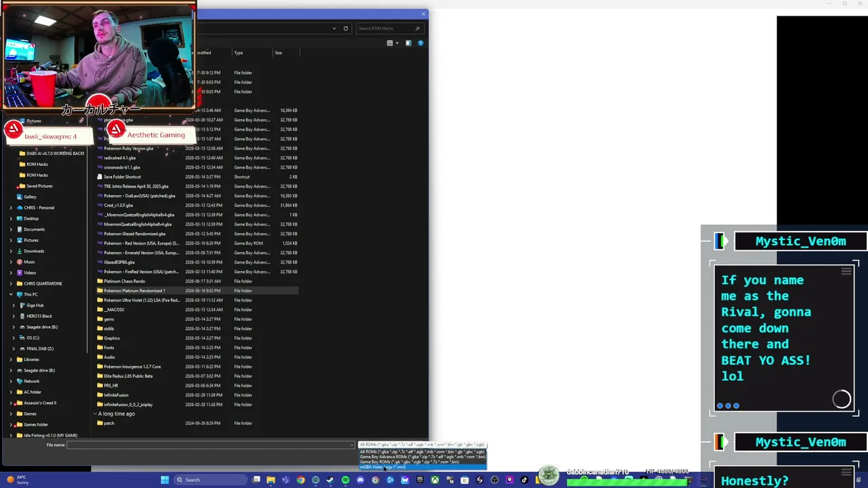Open the weather widget showing Sunny
This screenshot has height=488, width=868.
tap(16, 480)
